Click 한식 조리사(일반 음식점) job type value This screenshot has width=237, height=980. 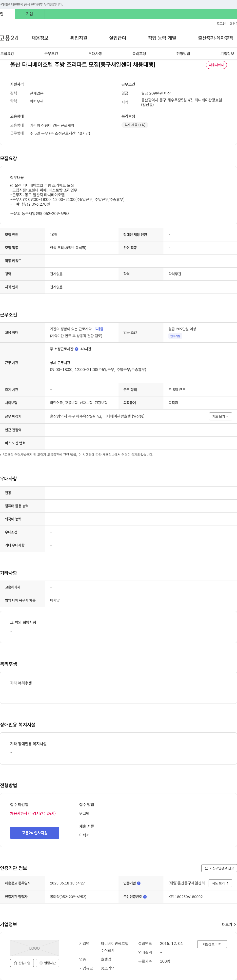pyautogui.click(x=68, y=248)
